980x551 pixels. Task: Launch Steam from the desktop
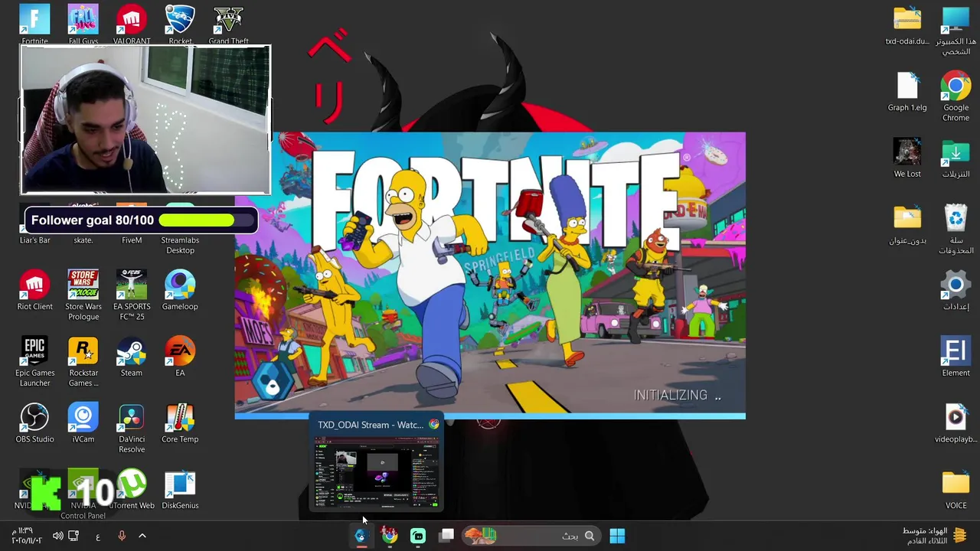click(x=132, y=357)
